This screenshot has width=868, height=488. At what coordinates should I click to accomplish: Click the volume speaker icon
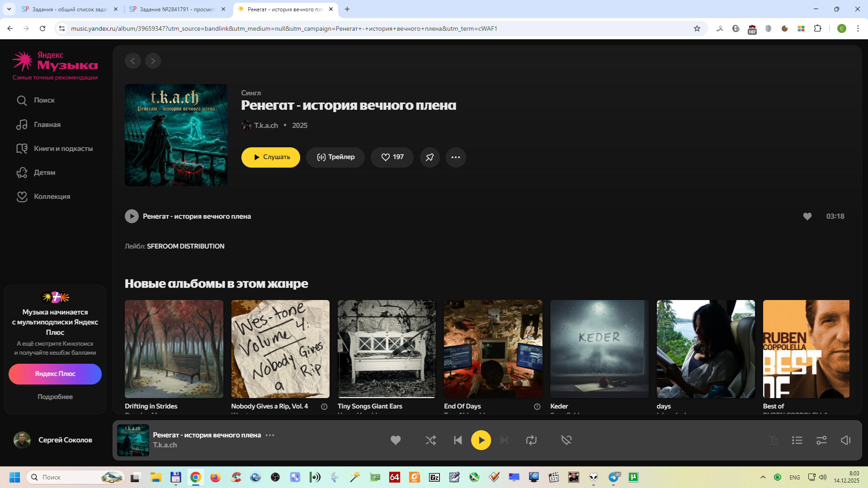click(x=845, y=440)
